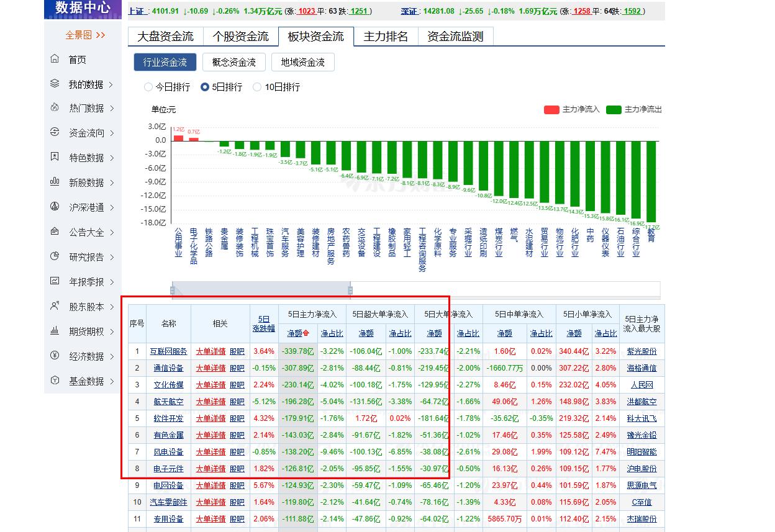
Task: Click the red 主力净流入 legend swatch
Action: coord(551,109)
